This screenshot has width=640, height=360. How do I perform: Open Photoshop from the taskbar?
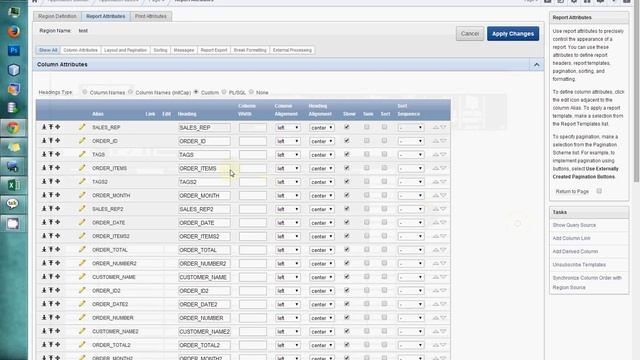tap(13, 51)
